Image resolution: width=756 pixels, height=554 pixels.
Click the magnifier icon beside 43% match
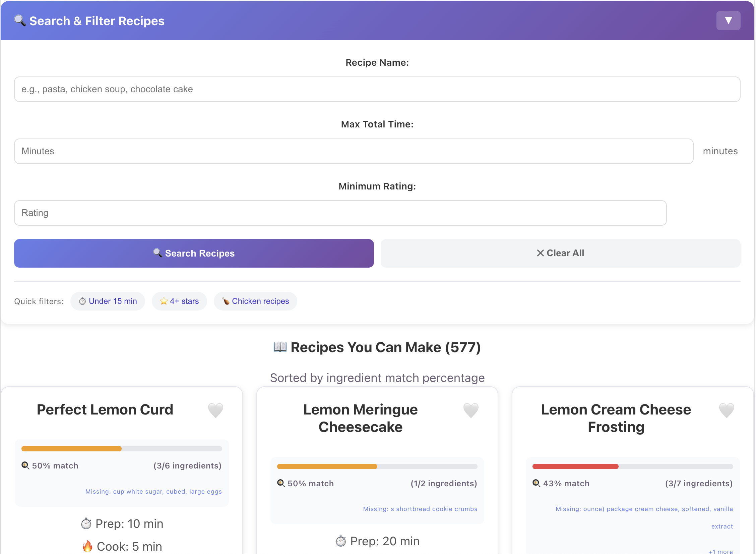coord(536,483)
